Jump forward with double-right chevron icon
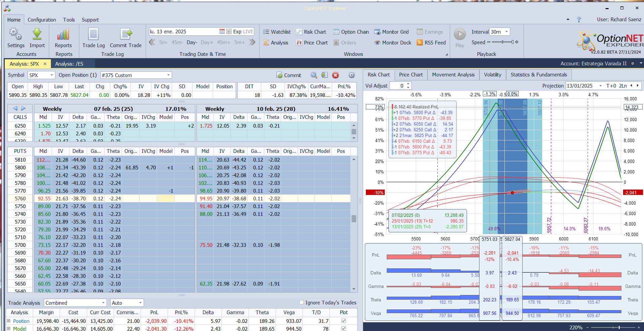Screen dimensions: 644x331 click(252, 42)
